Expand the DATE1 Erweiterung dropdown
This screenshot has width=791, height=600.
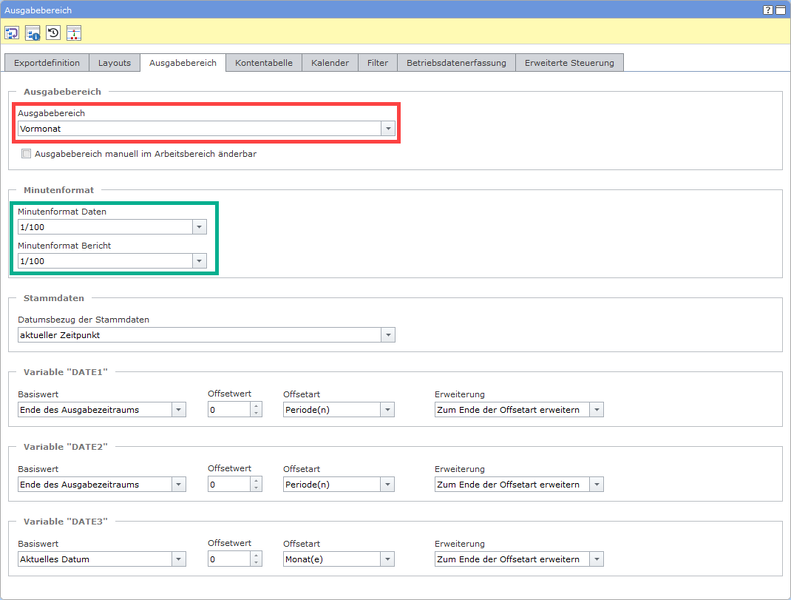pos(596,409)
